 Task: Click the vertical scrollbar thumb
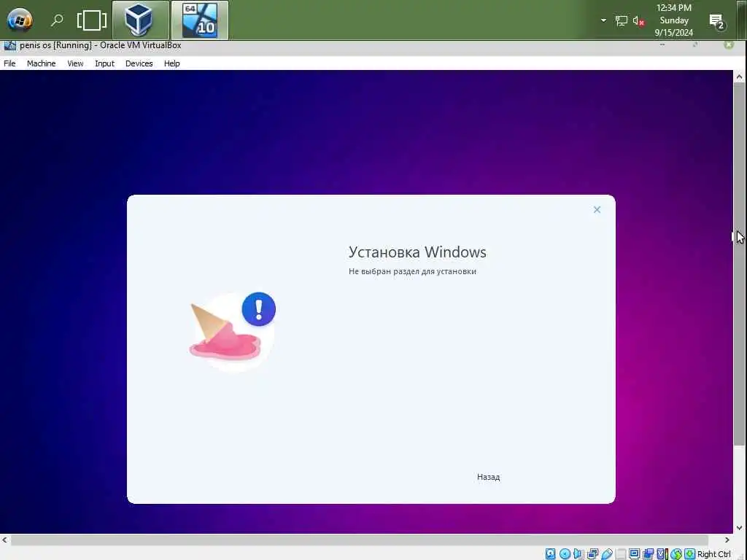740,264
